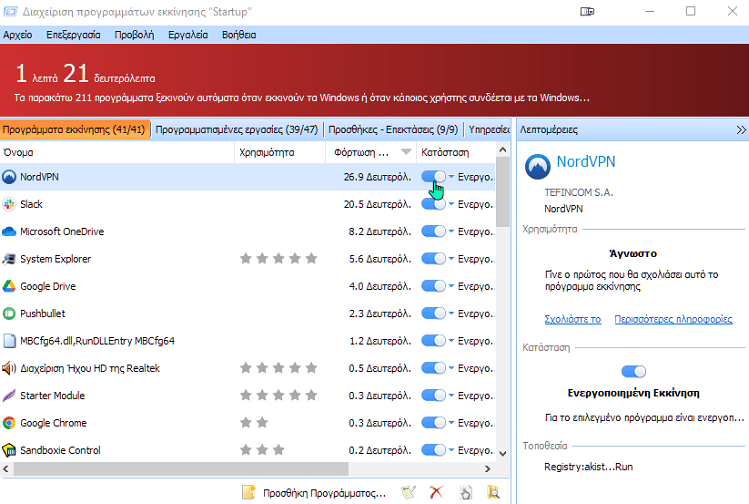Sort by the Φόρτωση column header
Image resolution: width=749 pixels, height=504 pixels.
point(371,152)
